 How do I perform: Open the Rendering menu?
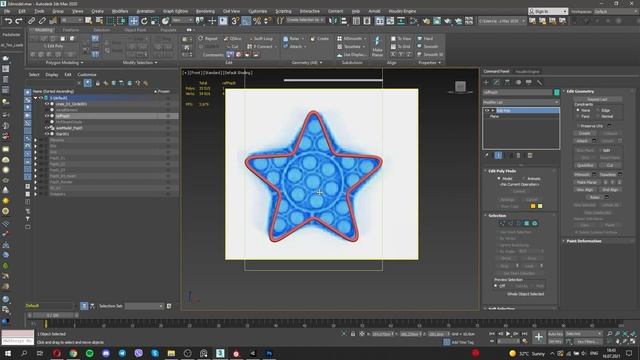click(x=205, y=11)
